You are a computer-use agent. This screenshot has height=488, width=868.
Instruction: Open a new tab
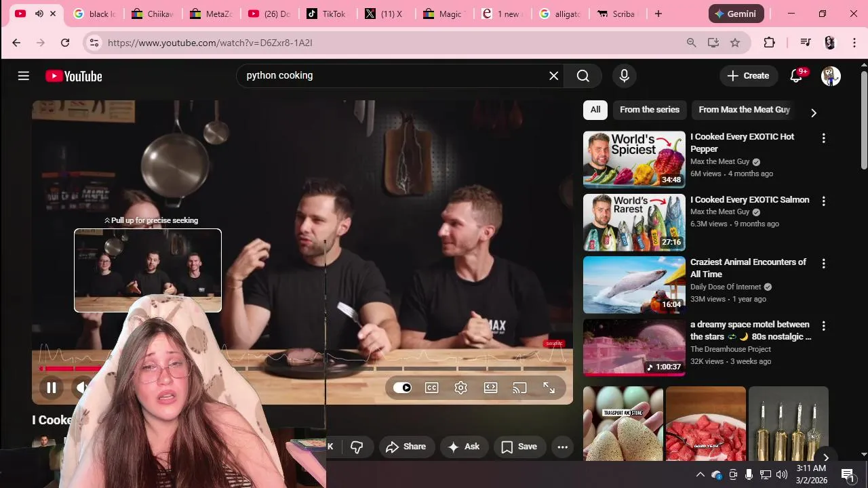pos(658,14)
